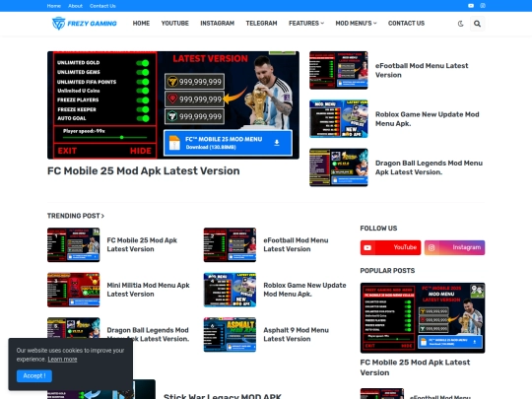Viewport: 532px width, 399px height.
Task: Open featured 'eFootball Mod Menu Latest Version' title
Action: (x=422, y=70)
